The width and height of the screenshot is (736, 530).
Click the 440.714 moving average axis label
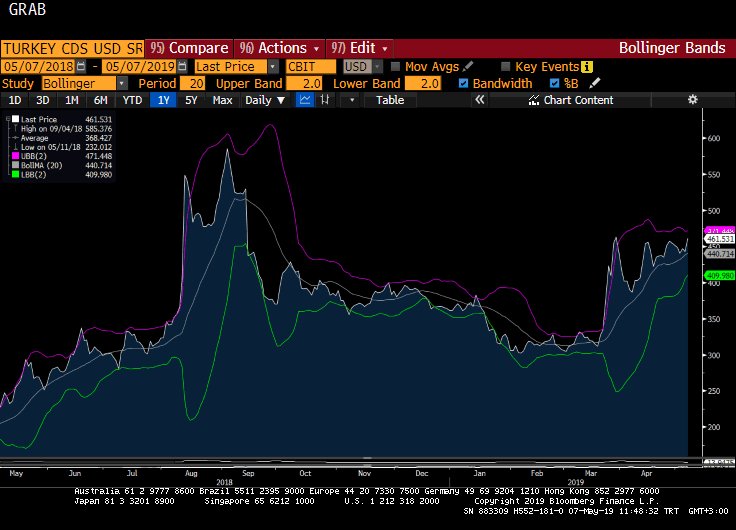click(720, 253)
